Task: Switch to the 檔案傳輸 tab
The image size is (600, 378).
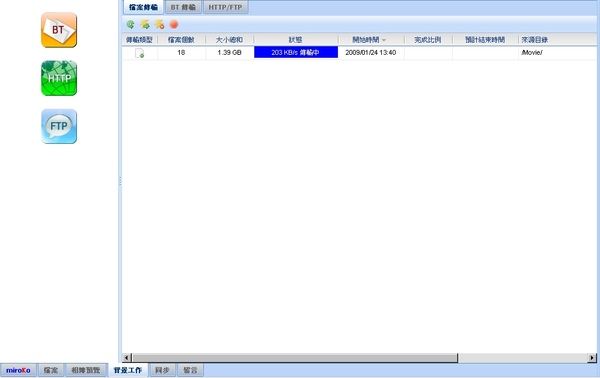Action: [143, 7]
